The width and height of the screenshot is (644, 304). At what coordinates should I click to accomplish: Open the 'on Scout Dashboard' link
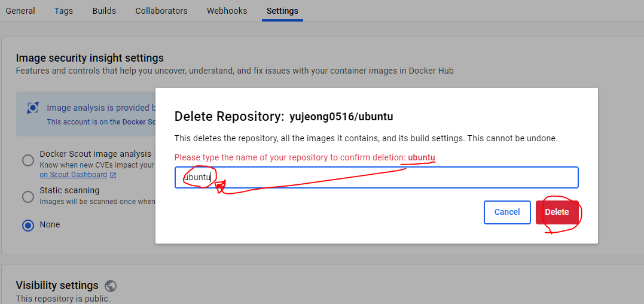(74, 175)
